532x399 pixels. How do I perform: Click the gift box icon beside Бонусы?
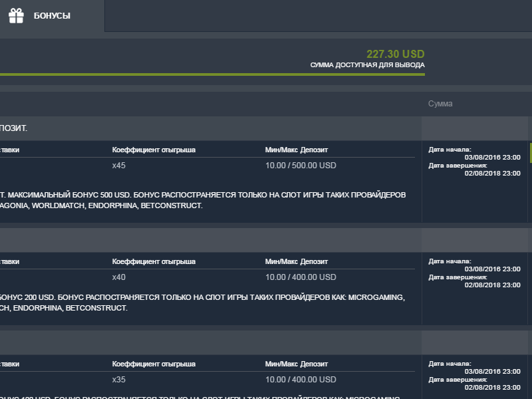pyautogui.click(x=16, y=15)
